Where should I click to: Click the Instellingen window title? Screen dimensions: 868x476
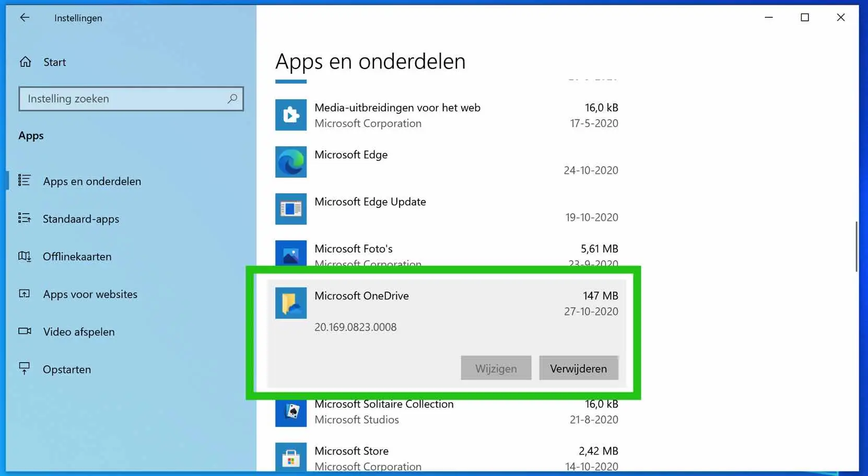(78, 18)
